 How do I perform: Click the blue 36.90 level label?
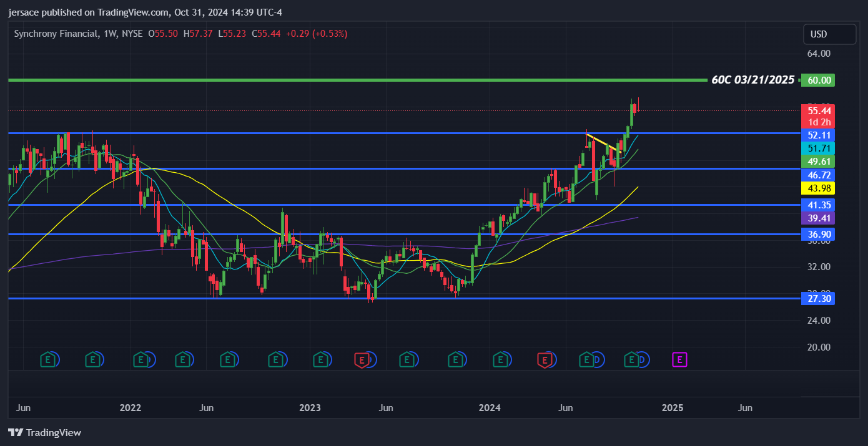click(819, 234)
